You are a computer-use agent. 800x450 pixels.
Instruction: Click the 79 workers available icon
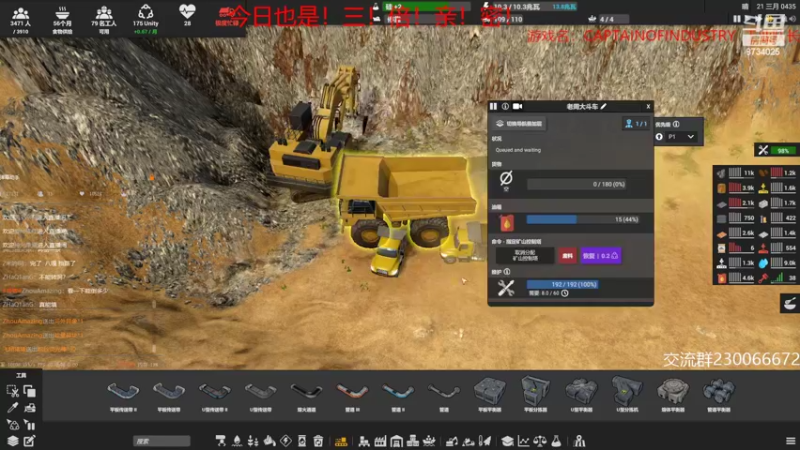[104, 13]
